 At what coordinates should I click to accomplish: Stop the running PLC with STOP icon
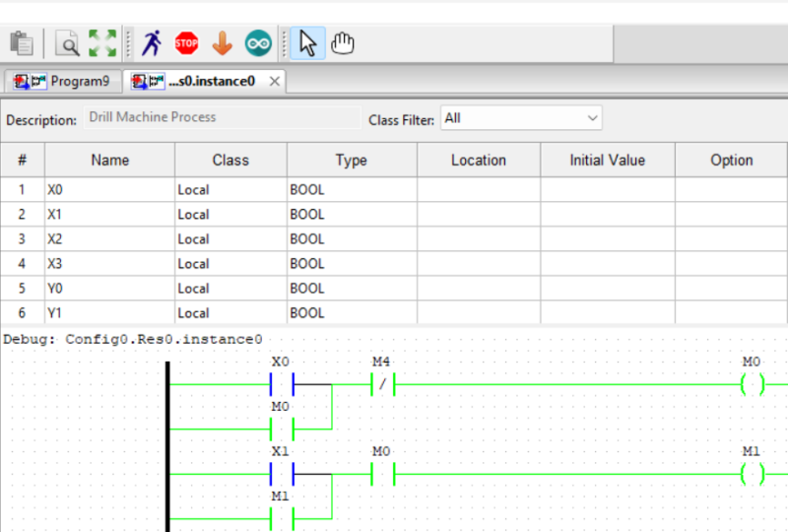pyautogui.click(x=186, y=43)
